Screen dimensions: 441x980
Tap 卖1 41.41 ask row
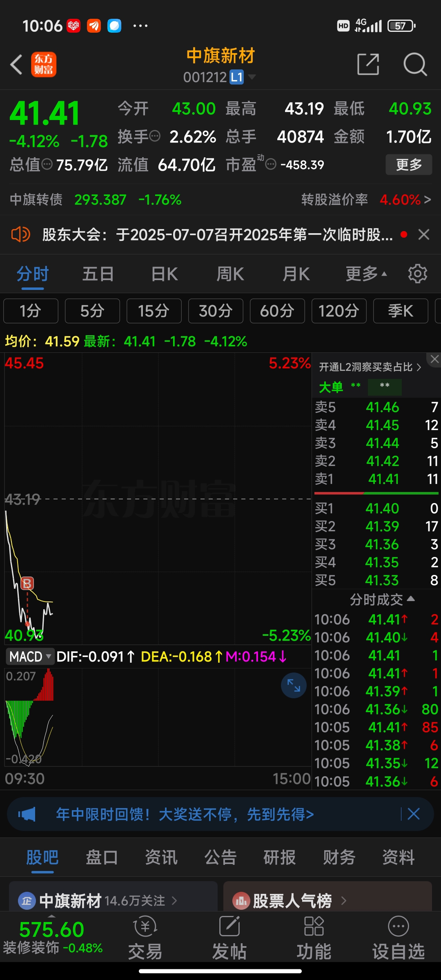pos(376,479)
